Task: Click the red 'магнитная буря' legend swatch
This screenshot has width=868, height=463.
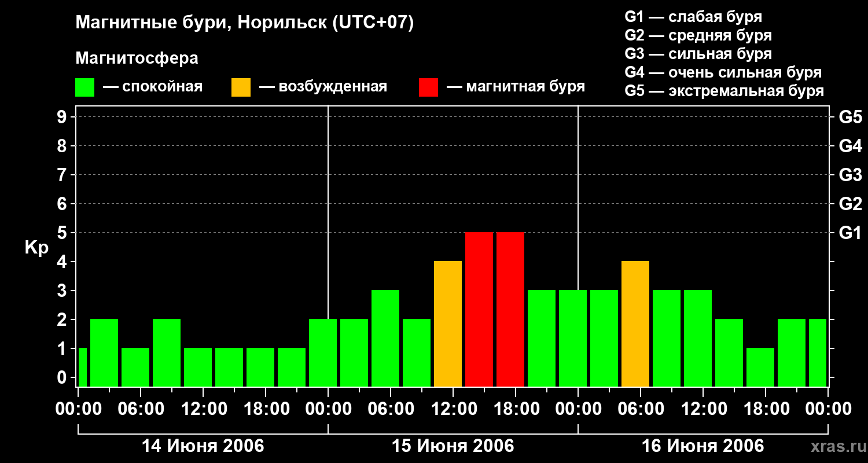Action: click(x=428, y=87)
